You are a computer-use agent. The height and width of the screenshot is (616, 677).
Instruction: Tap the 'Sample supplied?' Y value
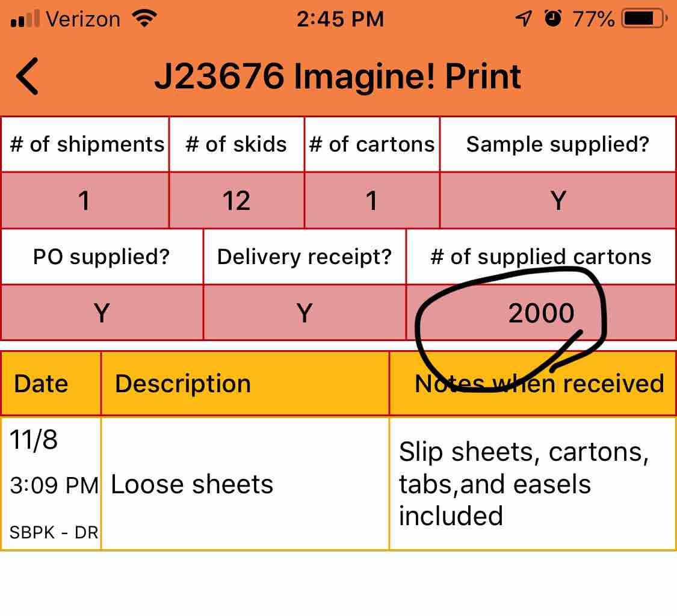(x=558, y=200)
